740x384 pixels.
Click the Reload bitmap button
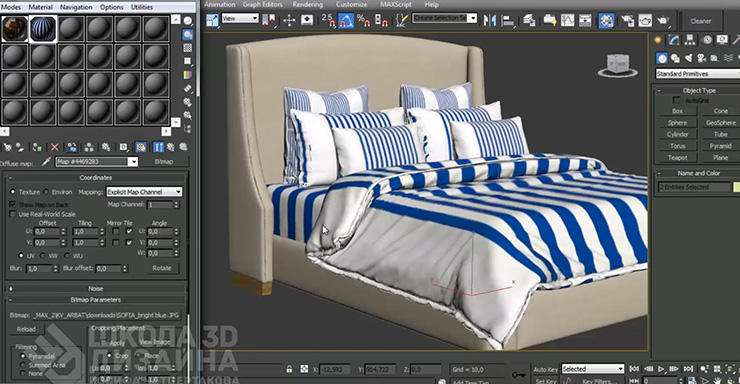26,329
